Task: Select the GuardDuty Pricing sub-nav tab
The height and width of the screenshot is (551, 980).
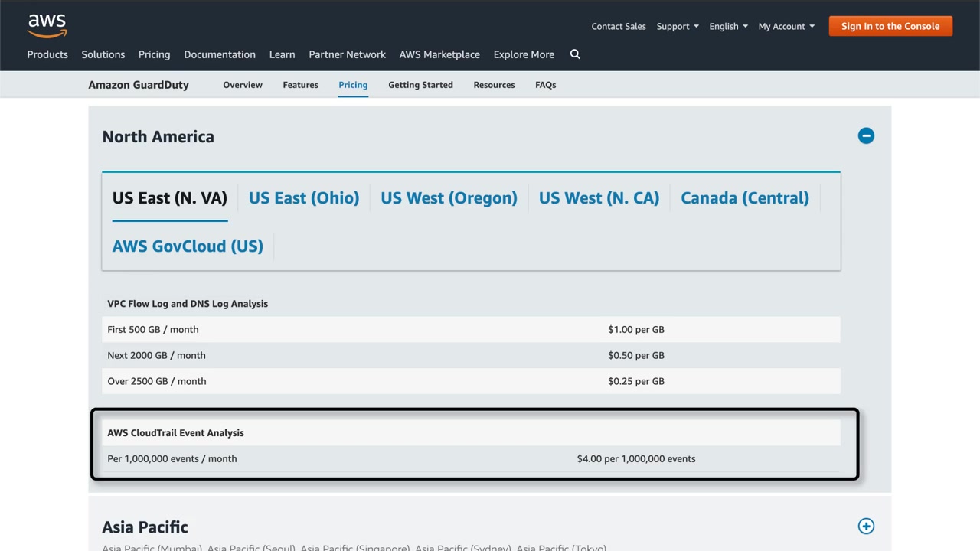Action: [353, 85]
